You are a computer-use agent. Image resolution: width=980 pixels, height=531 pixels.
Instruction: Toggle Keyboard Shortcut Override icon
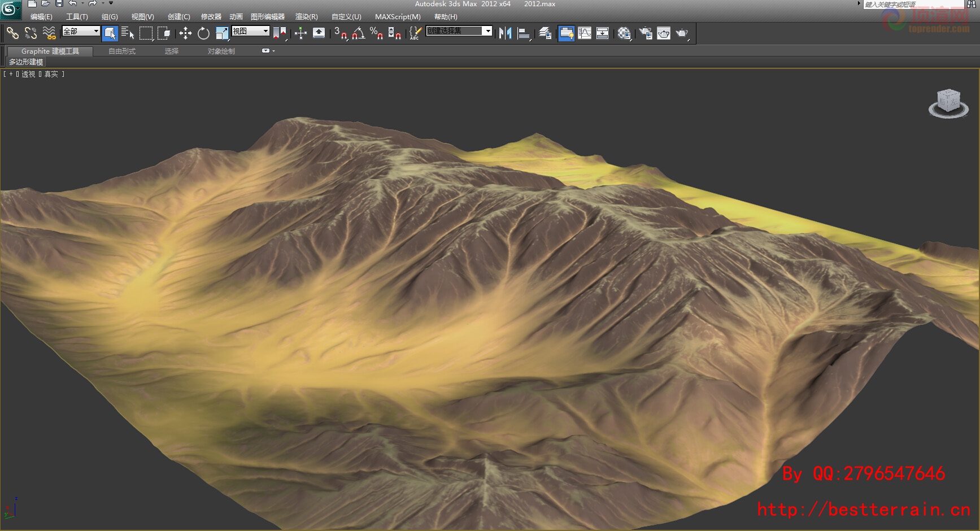[x=319, y=33]
